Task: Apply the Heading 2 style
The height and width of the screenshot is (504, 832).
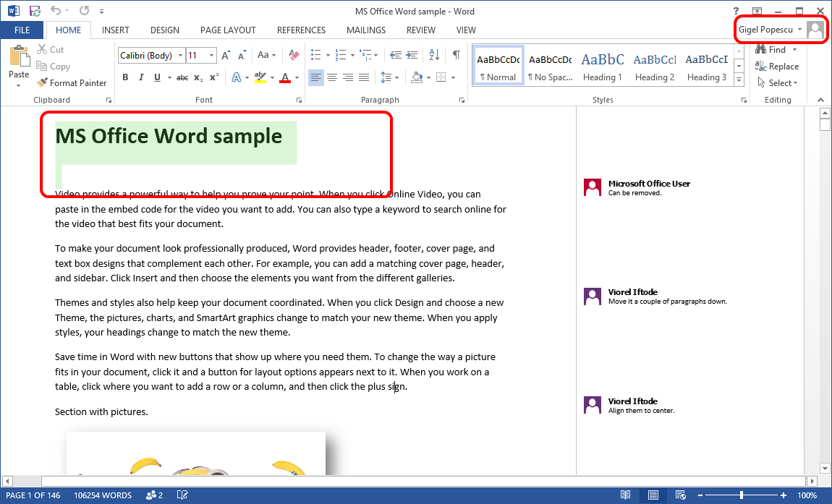Action: pos(654,66)
